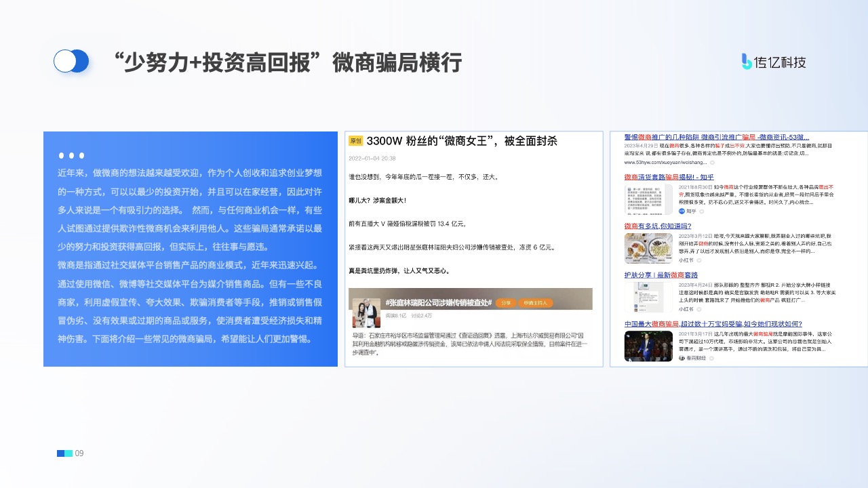868x488 pixels.
Task: Click the www.53hyw.com source URL
Action: (665, 163)
